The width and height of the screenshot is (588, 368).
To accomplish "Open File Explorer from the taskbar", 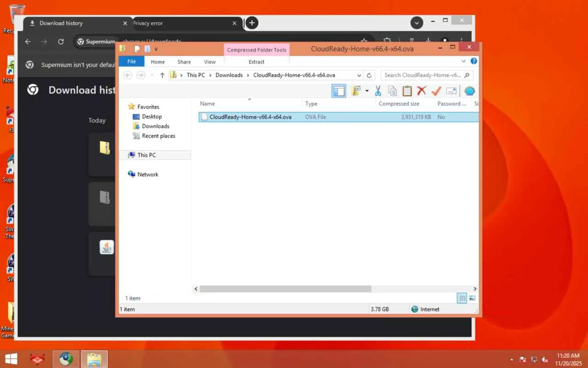I will click(94, 359).
